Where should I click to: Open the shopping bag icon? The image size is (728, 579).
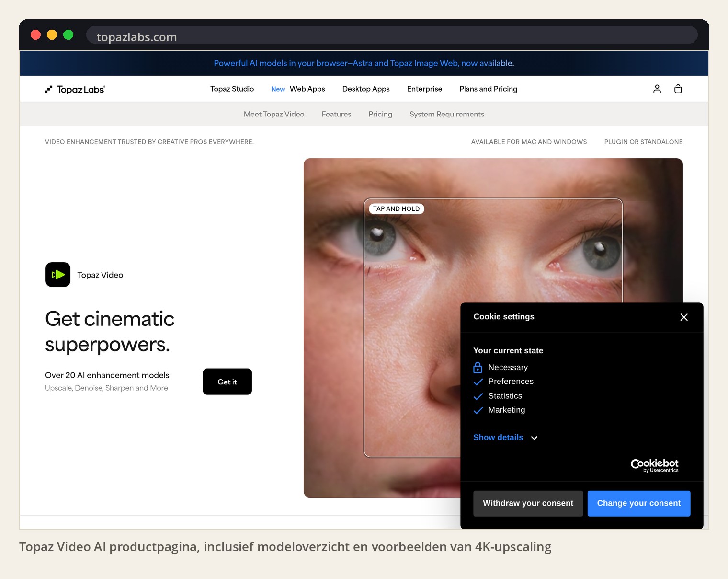(678, 89)
